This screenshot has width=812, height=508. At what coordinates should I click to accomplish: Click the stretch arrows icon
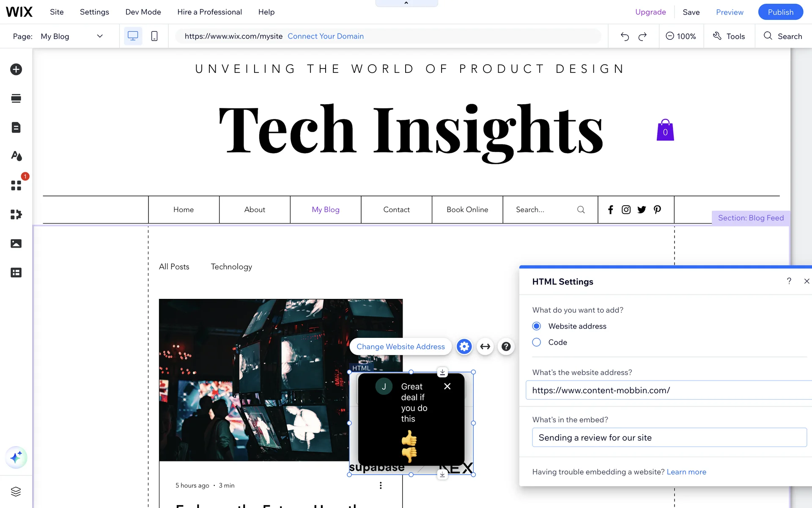(x=485, y=347)
